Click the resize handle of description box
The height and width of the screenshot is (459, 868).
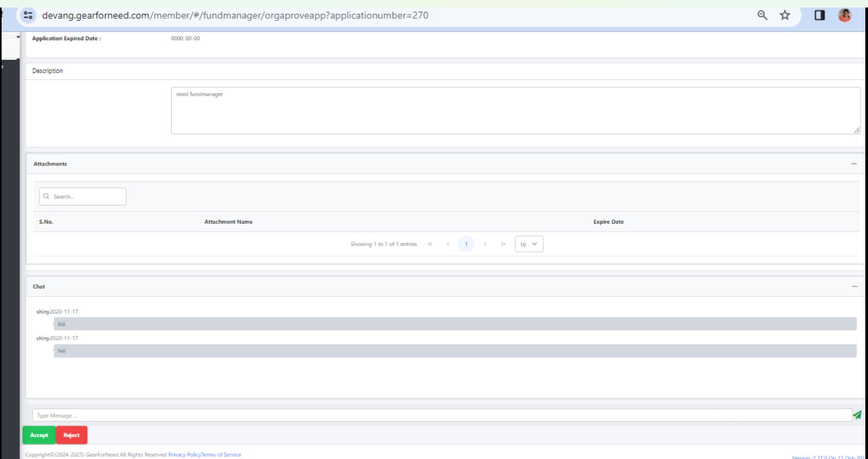pyautogui.click(x=857, y=131)
